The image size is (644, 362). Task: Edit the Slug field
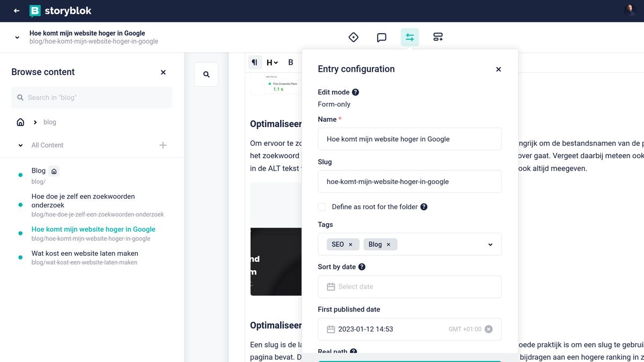coord(409,181)
